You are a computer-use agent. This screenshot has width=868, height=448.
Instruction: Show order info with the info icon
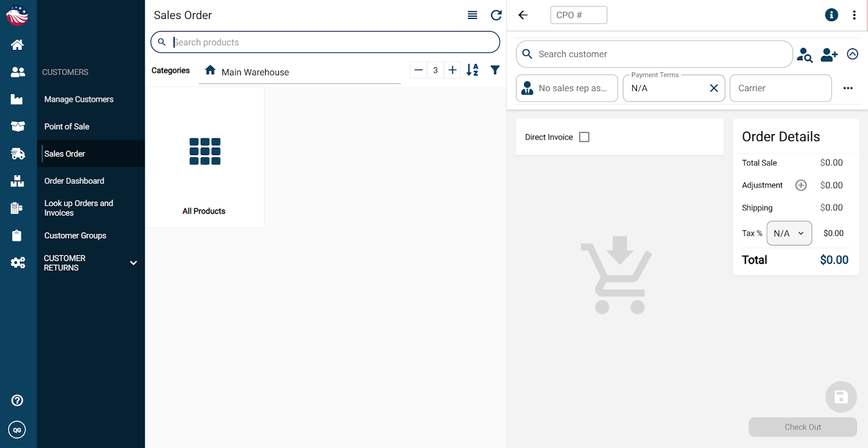pos(831,15)
